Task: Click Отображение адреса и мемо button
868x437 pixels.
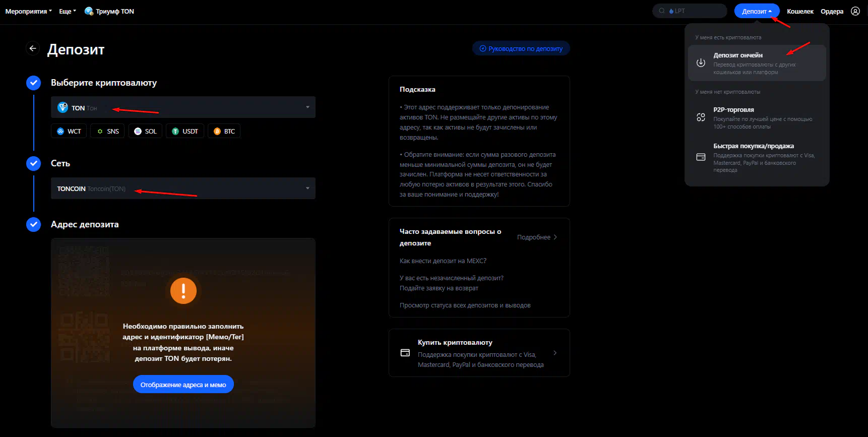Action: tap(183, 385)
